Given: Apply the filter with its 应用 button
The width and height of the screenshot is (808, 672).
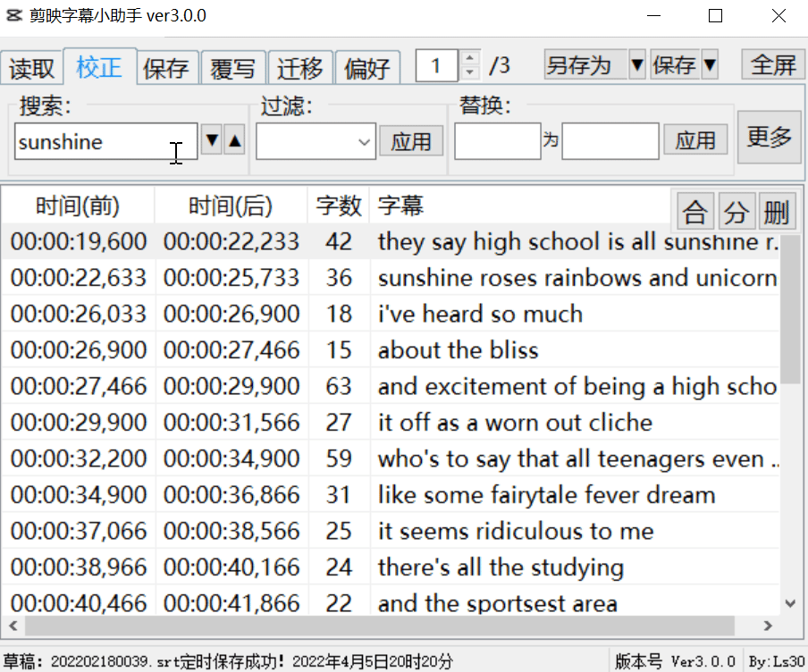Looking at the screenshot, I should (411, 140).
